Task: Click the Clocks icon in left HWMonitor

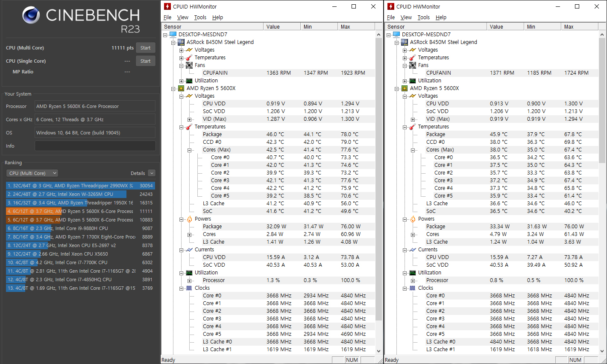Action: click(x=189, y=288)
